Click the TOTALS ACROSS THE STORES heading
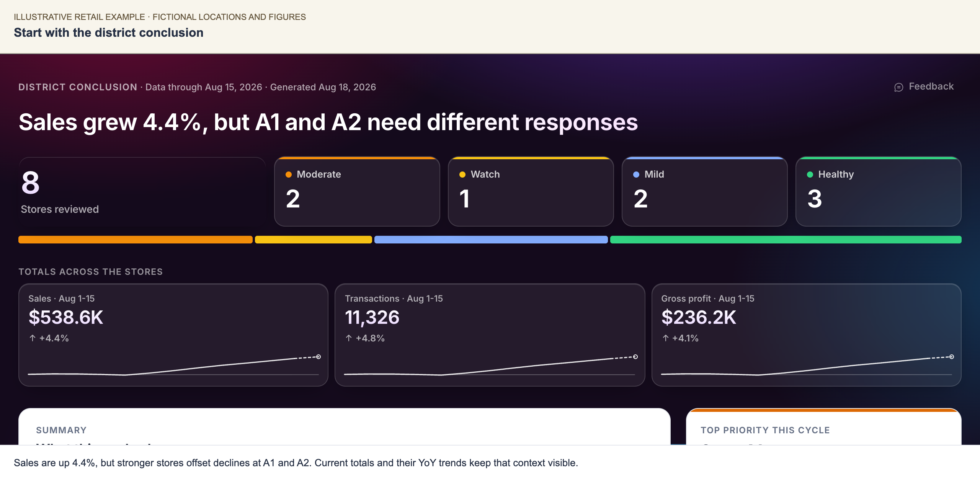The height and width of the screenshot is (480, 980). pyautogui.click(x=91, y=272)
